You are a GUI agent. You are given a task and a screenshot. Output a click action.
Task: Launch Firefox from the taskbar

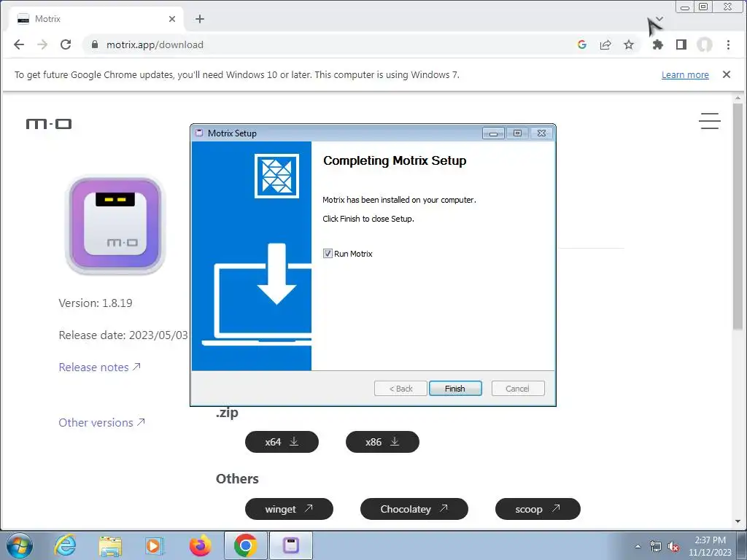200,545
